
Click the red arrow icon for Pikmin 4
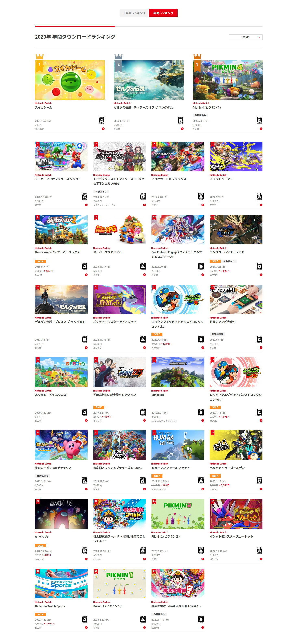tap(261, 129)
